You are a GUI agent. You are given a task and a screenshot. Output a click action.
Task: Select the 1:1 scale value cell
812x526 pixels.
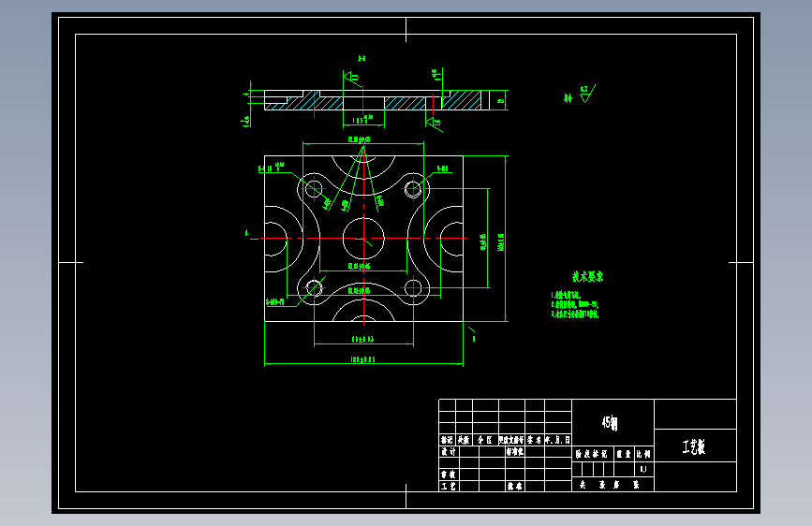tap(643, 469)
